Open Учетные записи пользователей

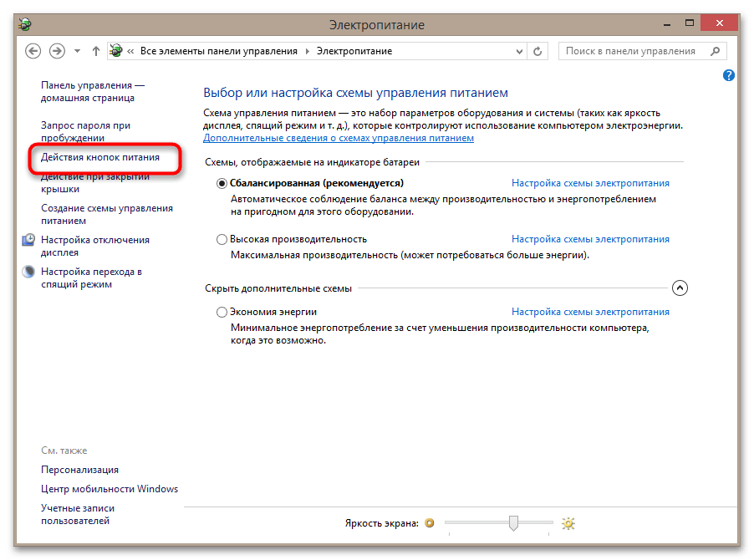(x=78, y=514)
